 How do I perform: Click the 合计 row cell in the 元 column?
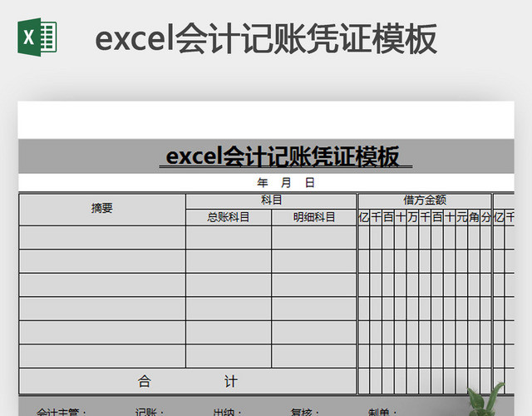click(x=461, y=381)
